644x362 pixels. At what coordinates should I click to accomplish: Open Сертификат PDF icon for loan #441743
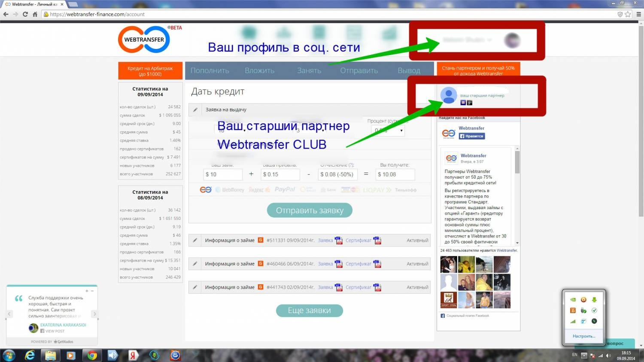click(x=377, y=287)
